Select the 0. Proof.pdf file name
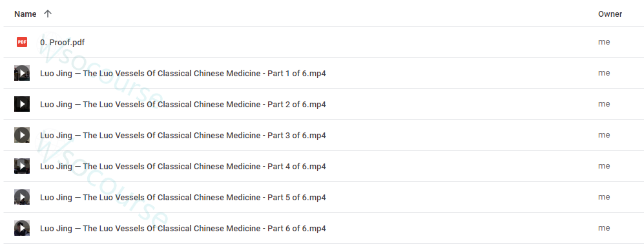This screenshot has height=250, width=644. [63, 42]
